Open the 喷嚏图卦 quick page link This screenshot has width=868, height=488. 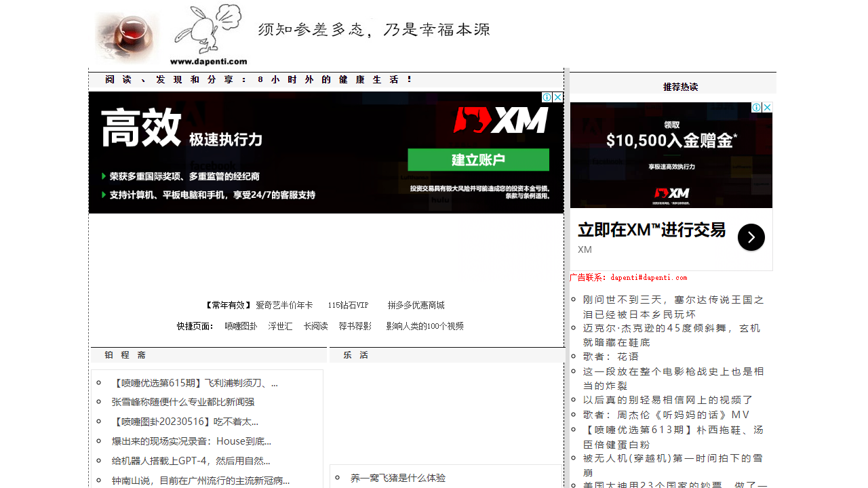[x=241, y=326]
